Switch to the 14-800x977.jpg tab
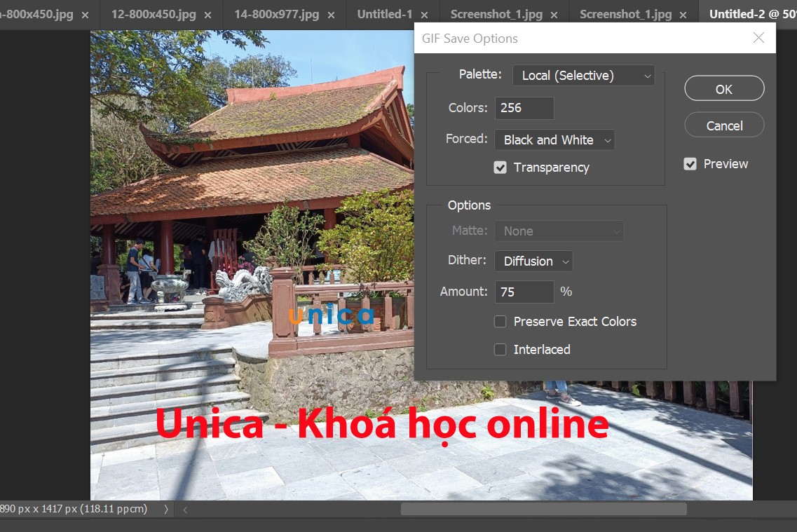The height and width of the screenshot is (532, 797). point(275,14)
